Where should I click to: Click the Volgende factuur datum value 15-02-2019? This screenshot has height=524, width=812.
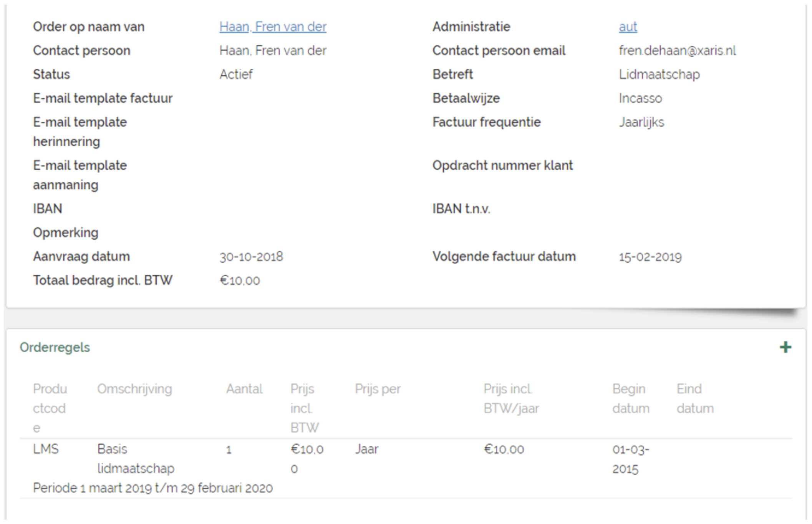(x=650, y=257)
